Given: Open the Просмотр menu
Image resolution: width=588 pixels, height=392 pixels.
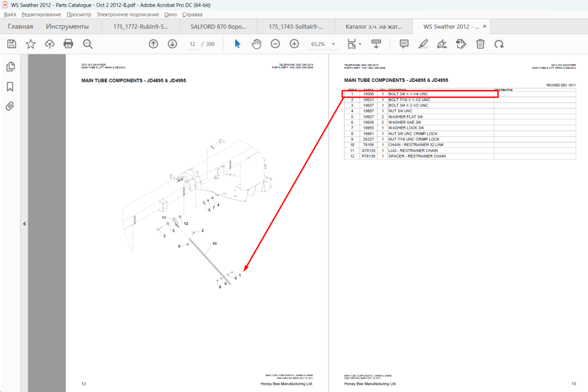Looking at the screenshot, I should click(x=79, y=14).
